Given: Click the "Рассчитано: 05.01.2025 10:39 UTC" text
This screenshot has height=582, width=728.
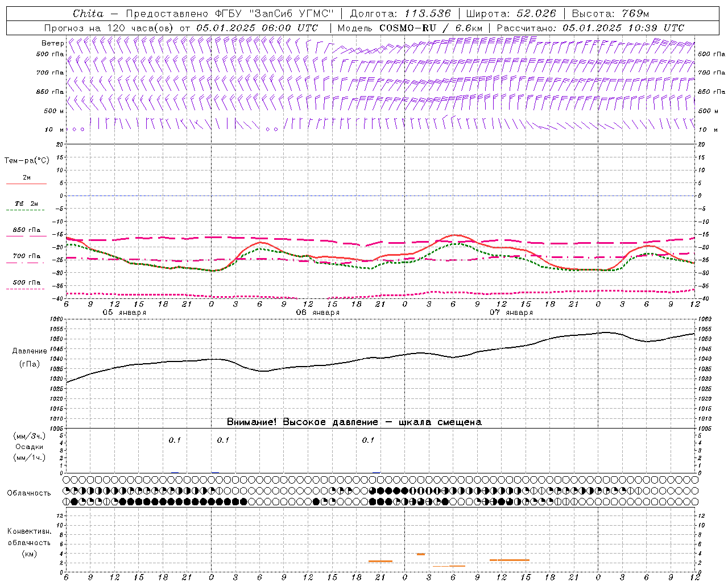Looking at the screenshot, I should tap(590, 28).
